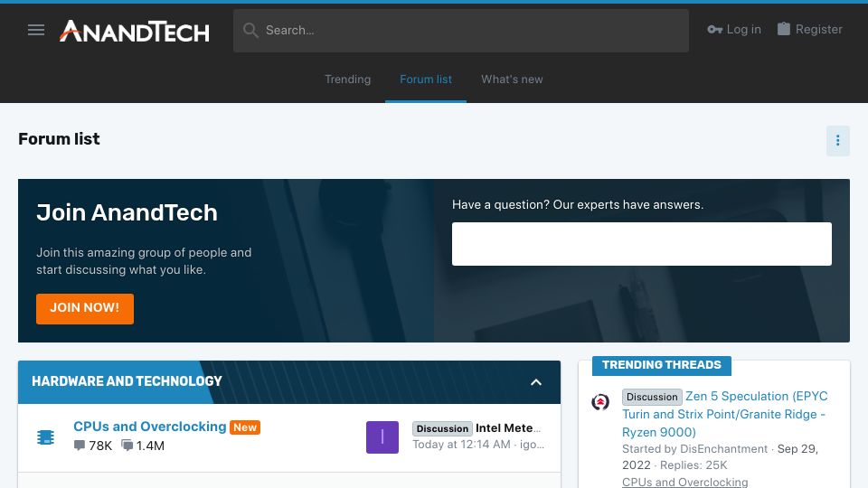Open the three-dot options menu
The width and height of the screenshot is (868, 488).
[x=837, y=141]
